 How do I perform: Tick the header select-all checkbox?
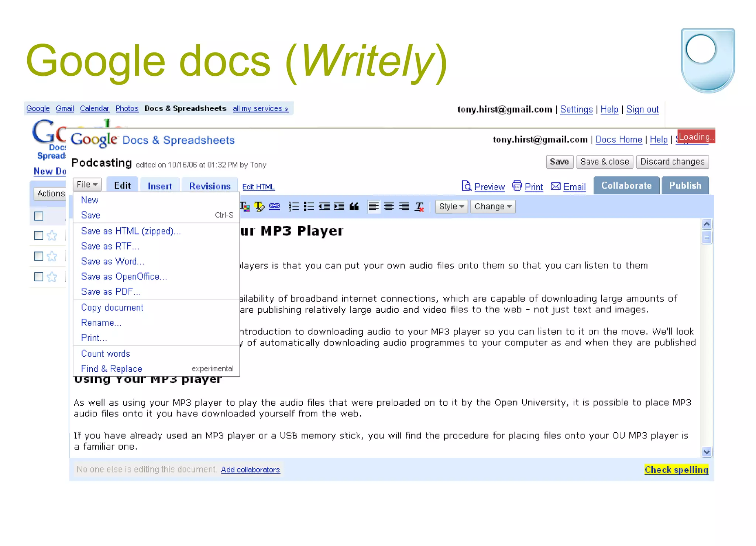[39, 216]
